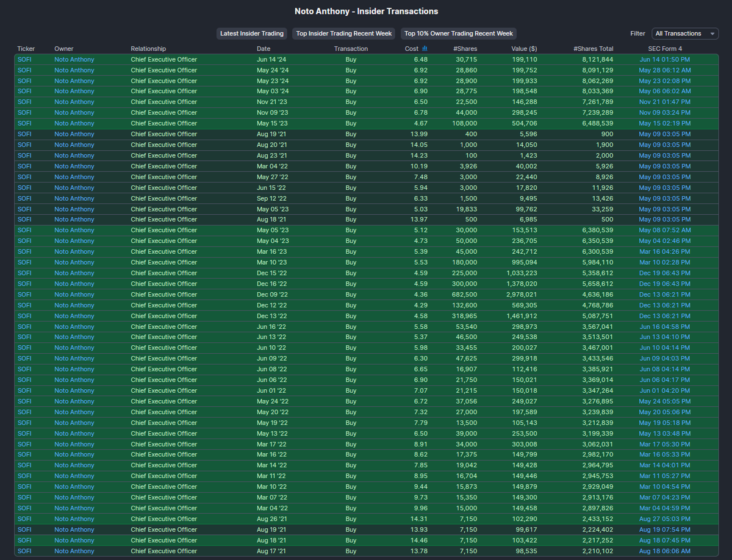This screenshot has height=560, width=732.
Task: Open the Jun 06 04:17 PM SEC filing
Action: click(665, 380)
